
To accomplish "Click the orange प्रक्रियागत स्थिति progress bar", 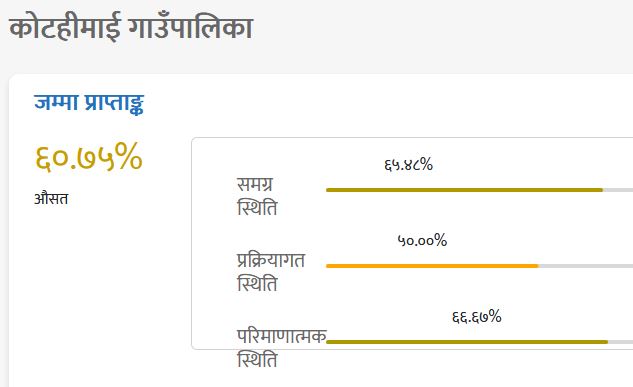I will coord(432,266).
